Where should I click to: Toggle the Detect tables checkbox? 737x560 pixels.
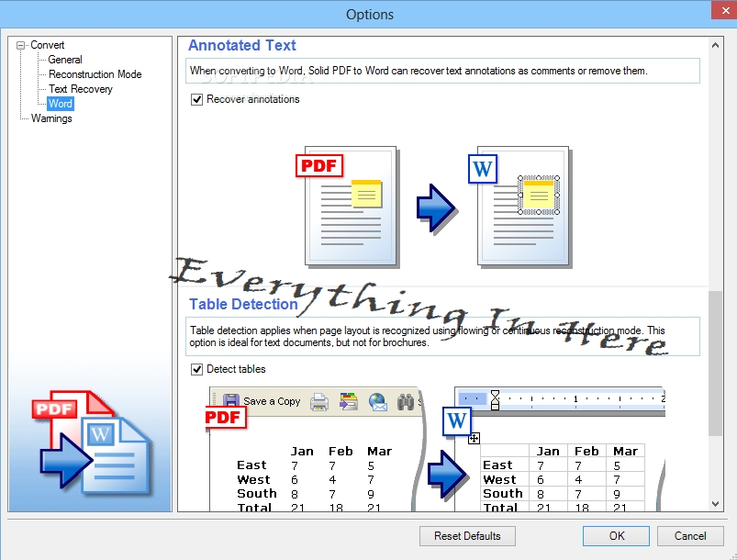196,369
